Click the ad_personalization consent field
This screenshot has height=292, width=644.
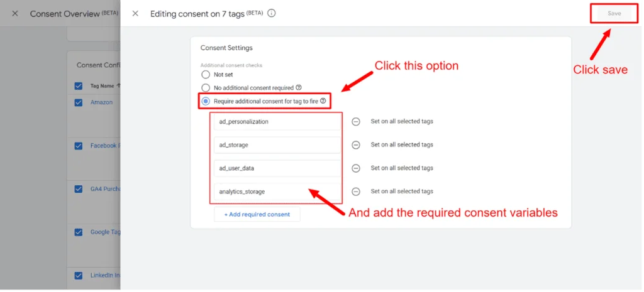[x=277, y=122]
